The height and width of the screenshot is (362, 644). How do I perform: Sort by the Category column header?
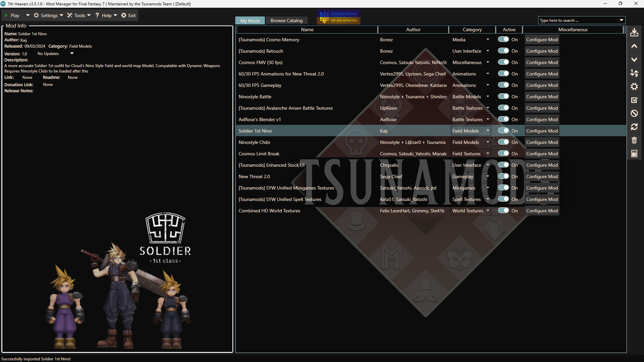click(x=472, y=30)
